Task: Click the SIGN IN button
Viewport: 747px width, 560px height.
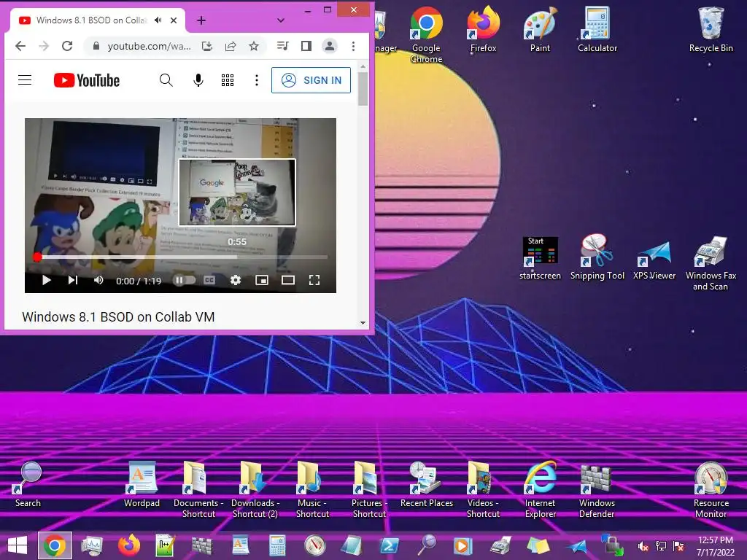Action: (x=311, y=80)
